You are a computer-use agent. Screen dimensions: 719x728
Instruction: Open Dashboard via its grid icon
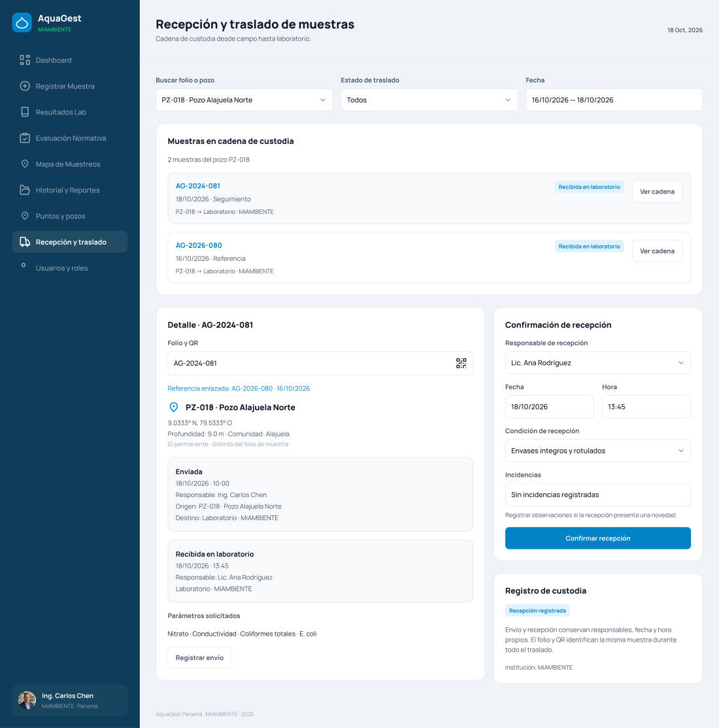[x=25, y=60]
